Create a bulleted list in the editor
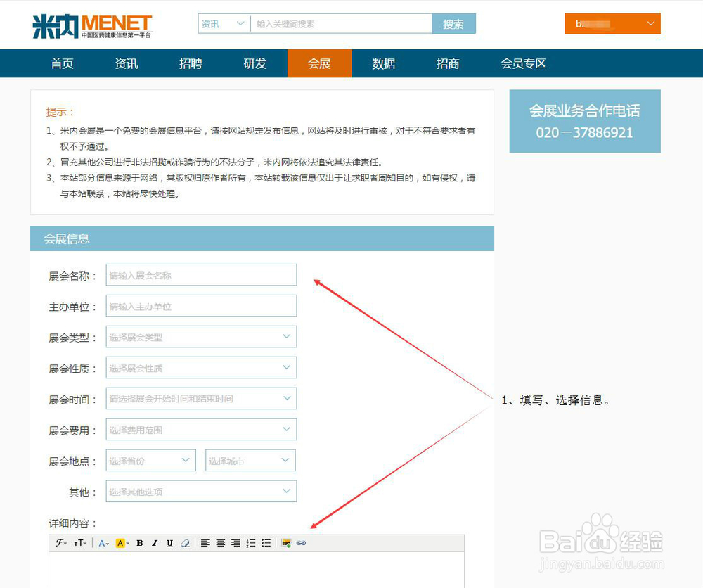 click(x=265, y=543)
